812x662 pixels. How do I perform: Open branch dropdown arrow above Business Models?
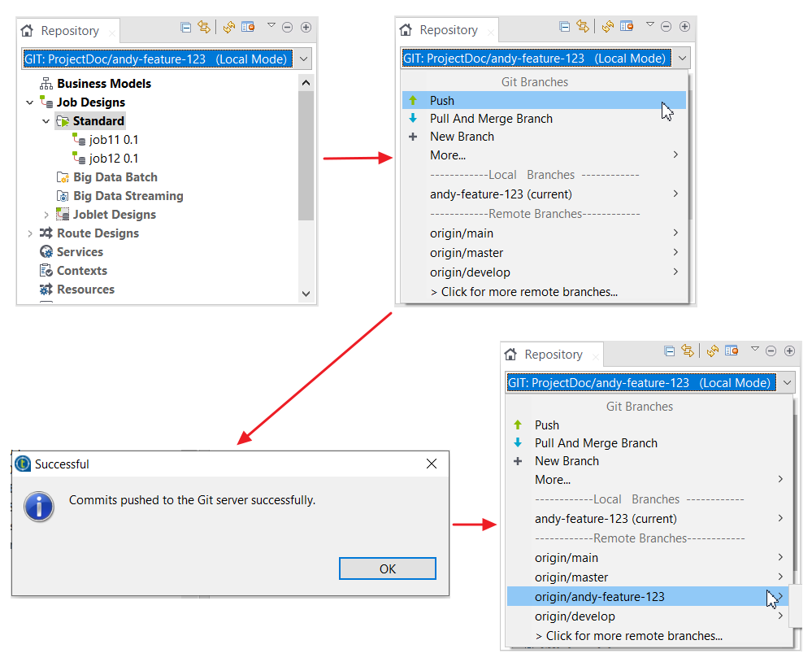click(304, 59)
